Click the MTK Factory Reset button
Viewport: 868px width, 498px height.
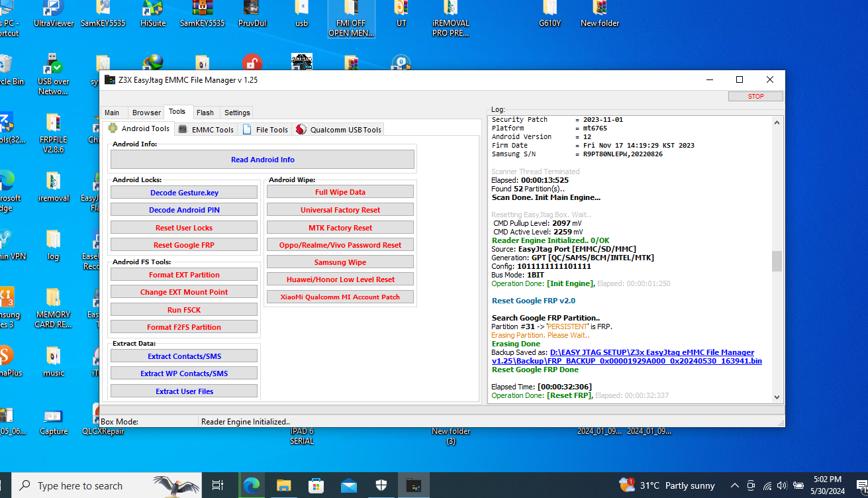(x=340, y=228)
